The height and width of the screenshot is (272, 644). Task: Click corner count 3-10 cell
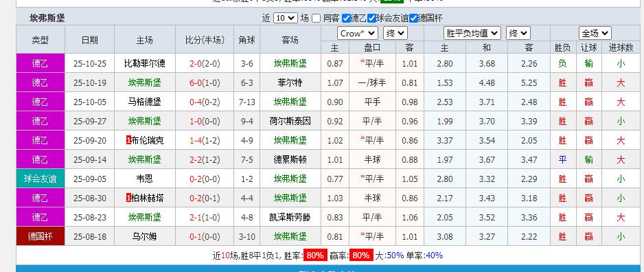coord(247,236)
